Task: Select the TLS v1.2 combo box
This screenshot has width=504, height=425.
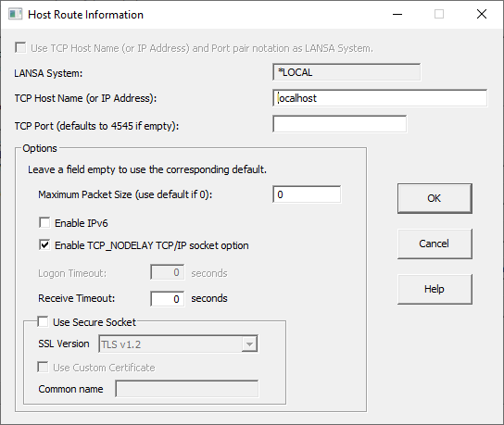Action: click(x=178, y=344)
